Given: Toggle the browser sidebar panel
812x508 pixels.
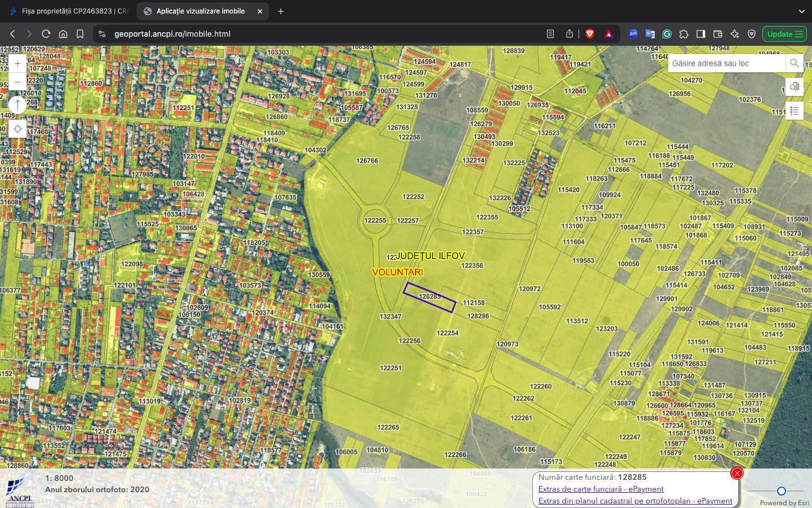Looking at the screenshot, I should [x=701, y=34].
